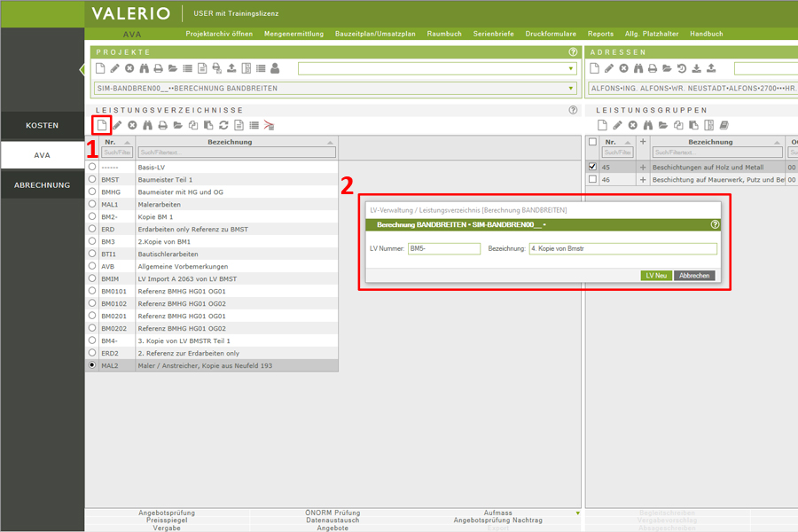Click the printer icon in the Projekte toolbar

click(x=159, y=68)
